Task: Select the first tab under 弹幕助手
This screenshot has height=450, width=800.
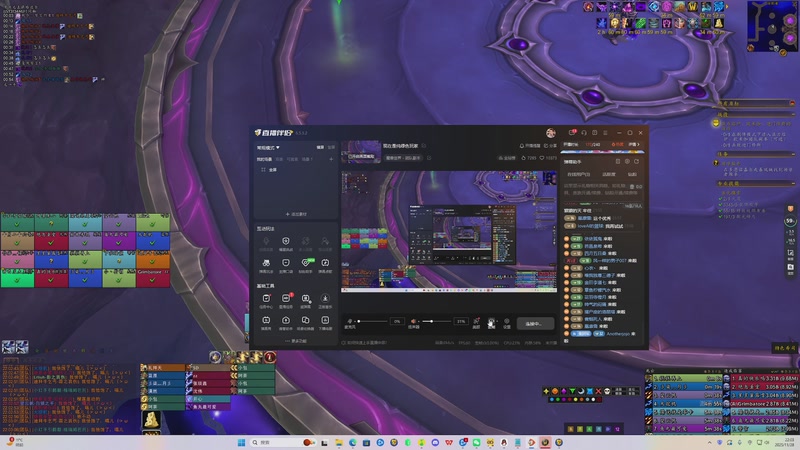Action: 579,174
